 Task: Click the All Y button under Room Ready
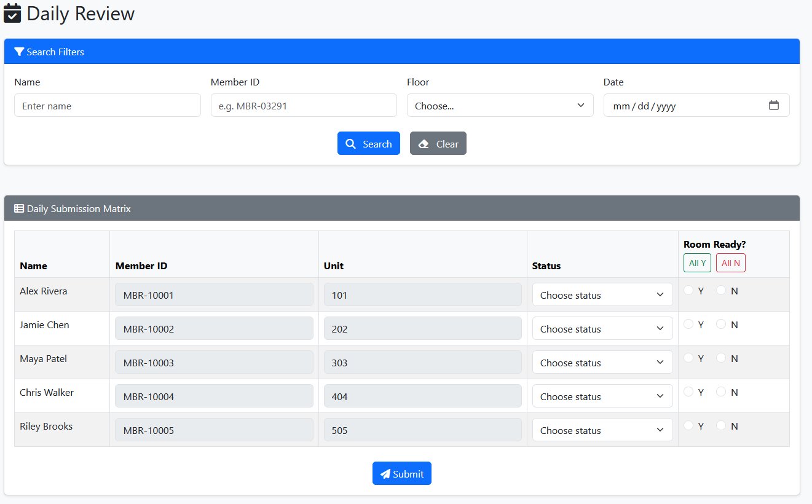click(x=696, y=262)
